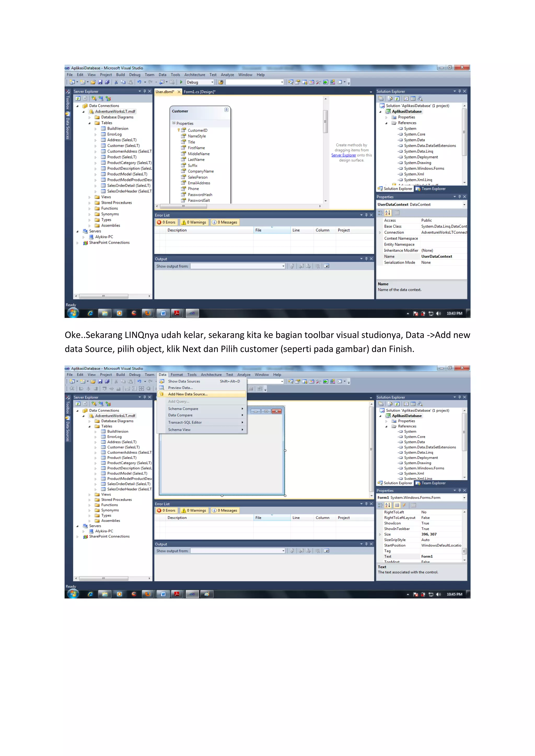The height and width of the screenshot is (756, 535).
Task: Click Refresh icon in upper Server Explorer
Action: coord(78,98)
